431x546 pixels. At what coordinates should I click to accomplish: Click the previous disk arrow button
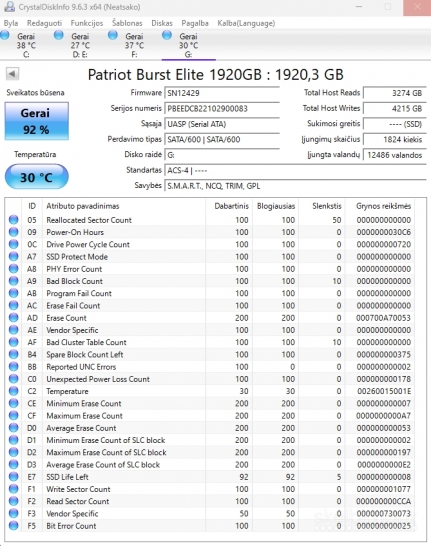12,74
